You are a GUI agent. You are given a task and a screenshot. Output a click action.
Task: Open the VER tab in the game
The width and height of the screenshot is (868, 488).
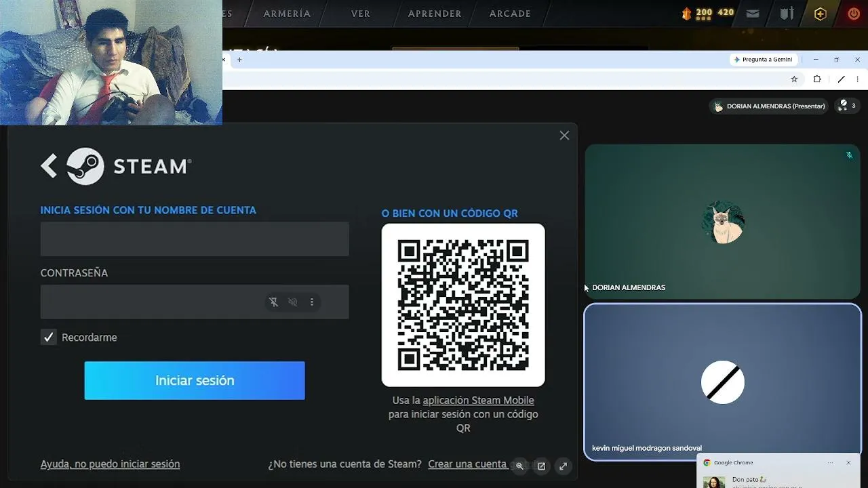pos(361,14)
